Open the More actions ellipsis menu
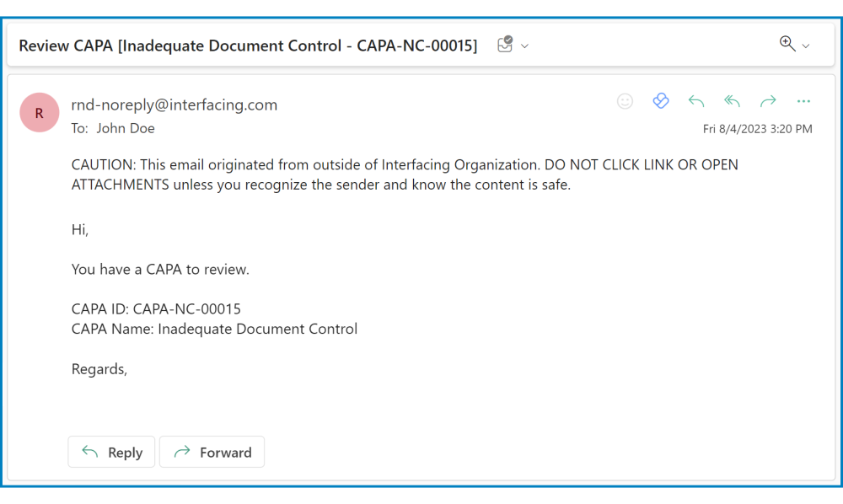The width and height of the screenshot is (843, 504). (803, 101)
